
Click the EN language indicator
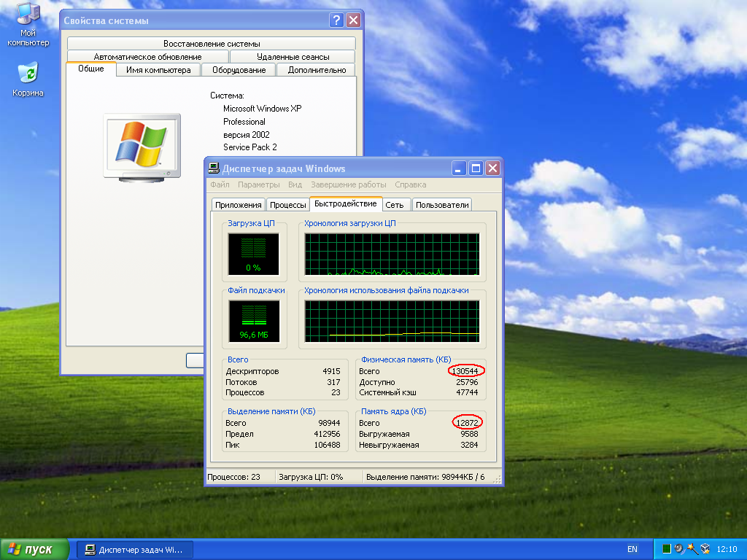tap(632, 549)
